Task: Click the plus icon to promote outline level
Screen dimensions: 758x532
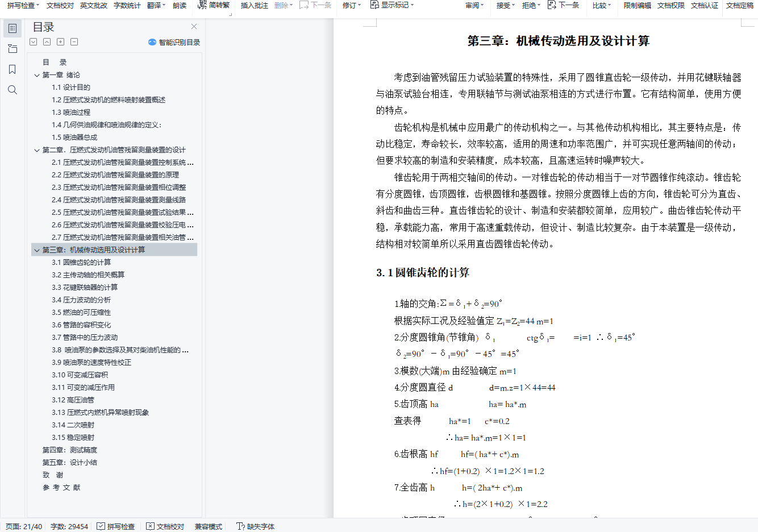Action: [x=61, y=42]
